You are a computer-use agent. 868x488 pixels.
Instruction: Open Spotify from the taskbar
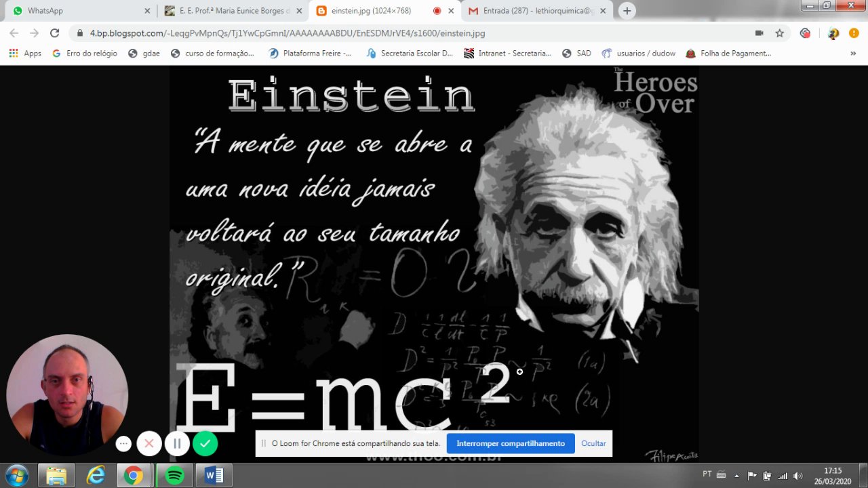pos(174,476)
